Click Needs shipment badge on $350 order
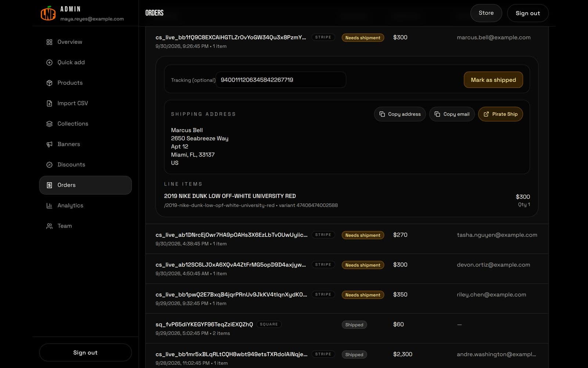Image resolution: width=588 pixels, height=368 pixels. point(363,295)
